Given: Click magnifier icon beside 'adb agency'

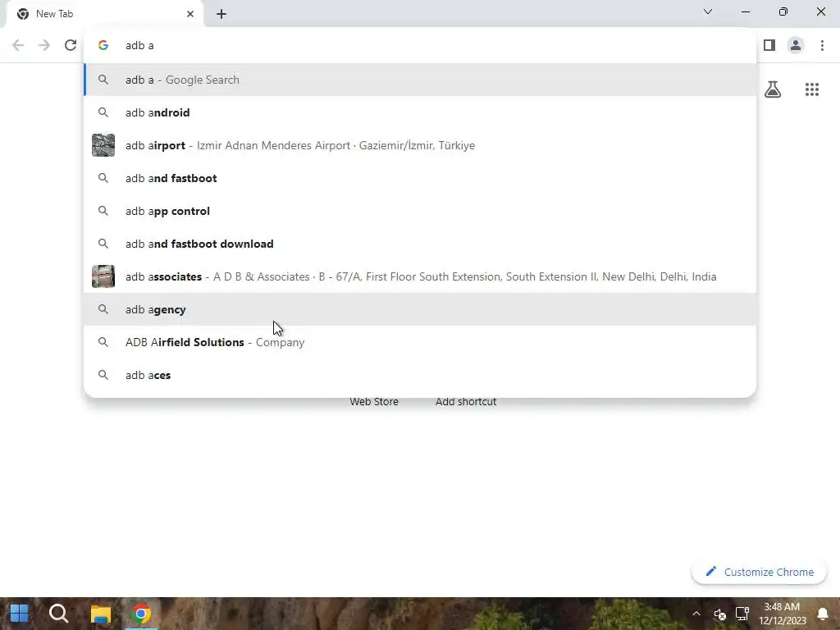Looking at the screenshot, I should click(x=103, y=309).
